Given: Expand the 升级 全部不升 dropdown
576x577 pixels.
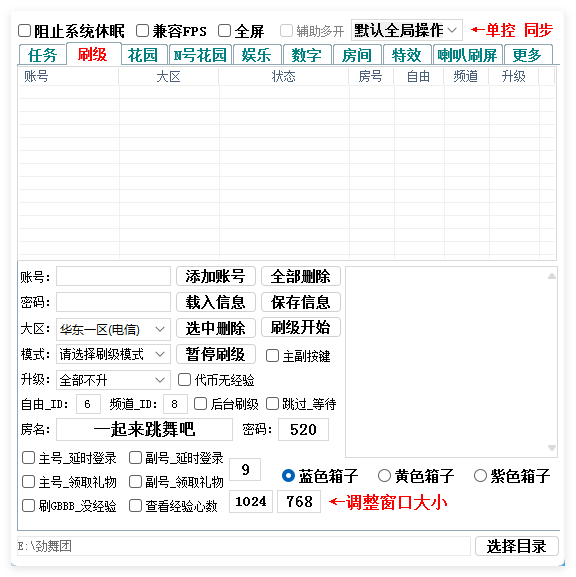Looking at the screenshot, I should click(113, 380).
